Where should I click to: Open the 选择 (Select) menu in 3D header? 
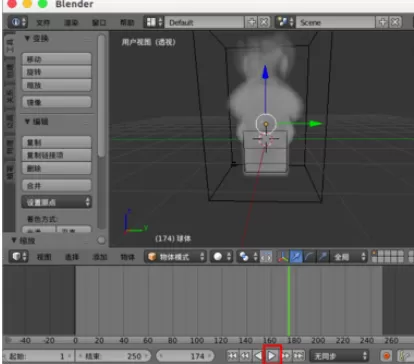(72, 257)
